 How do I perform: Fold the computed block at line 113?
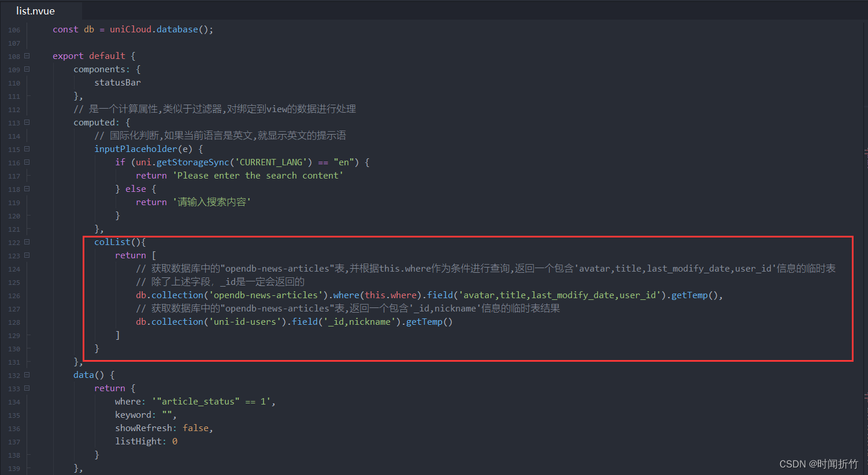pos(27,123)
